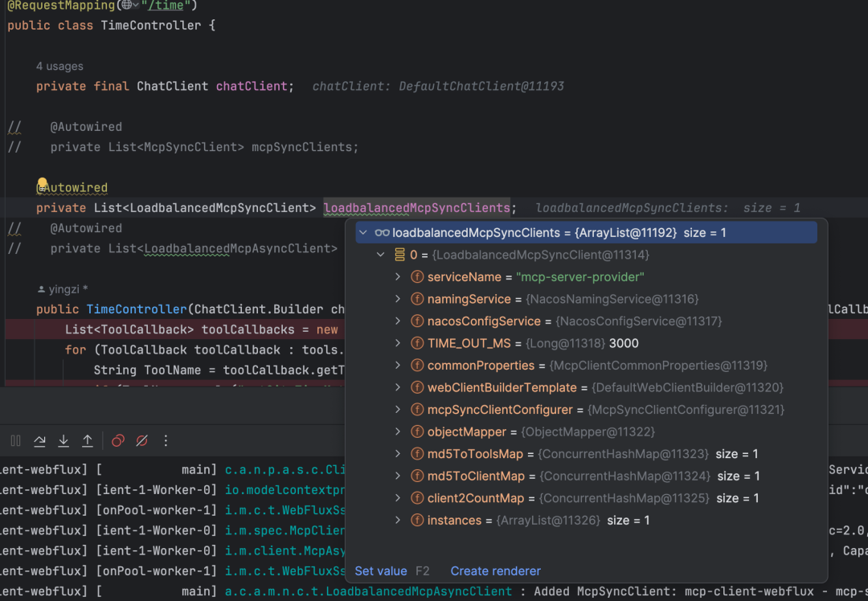Image resolution: width=868 pixels, height=601 pixels.
Task: Select the "mcp-server-provider" string value
Action: coord(580,276)
